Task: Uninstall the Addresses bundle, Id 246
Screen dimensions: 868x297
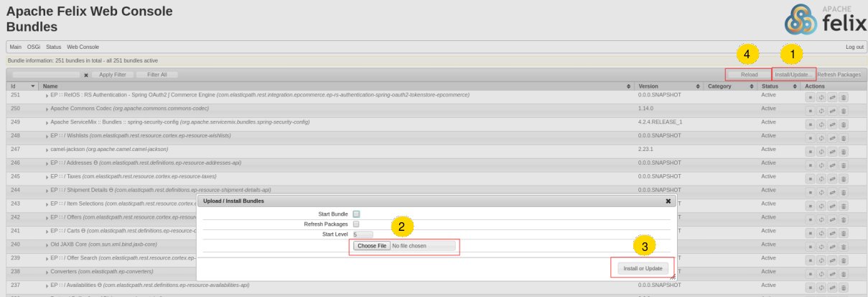Action: point(844,164)
